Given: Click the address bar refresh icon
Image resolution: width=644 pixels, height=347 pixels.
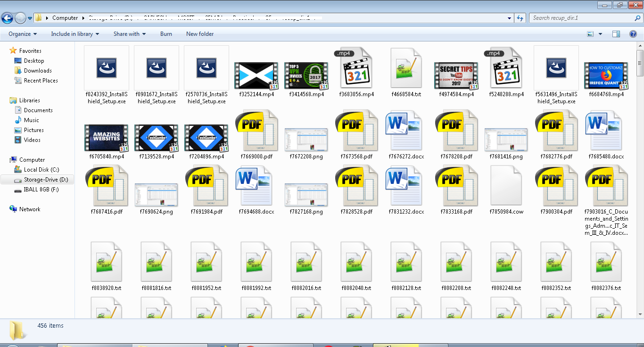Looking at the screenshot, I should (x=520, y=18).
